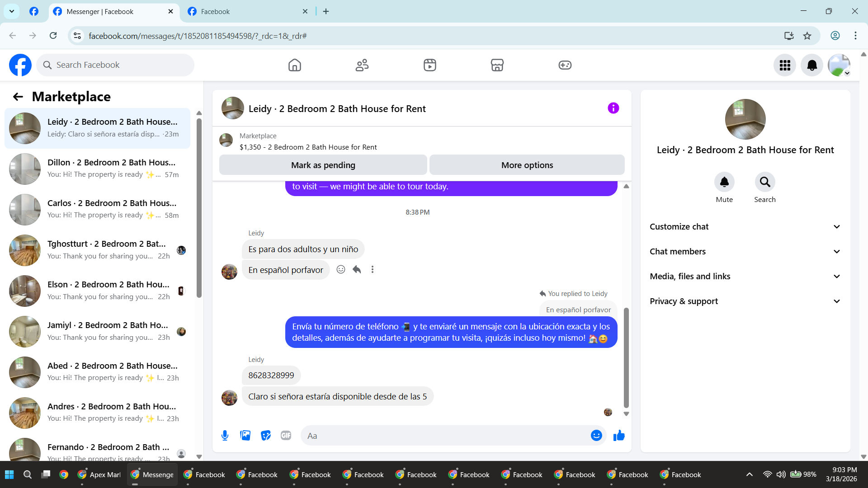React to 'En español porfavor' message
Viewport: 868px width, 488px height.
341,270
